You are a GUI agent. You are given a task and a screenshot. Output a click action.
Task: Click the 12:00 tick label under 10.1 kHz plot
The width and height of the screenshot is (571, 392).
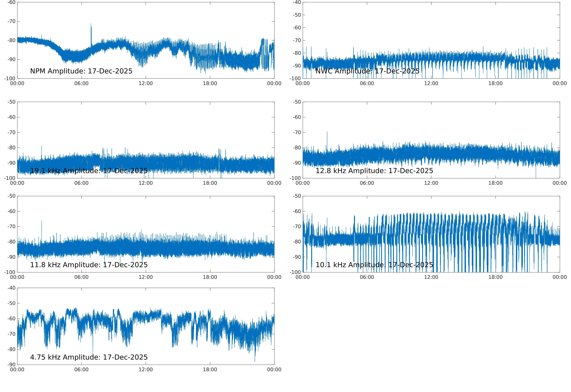(431, 277)
